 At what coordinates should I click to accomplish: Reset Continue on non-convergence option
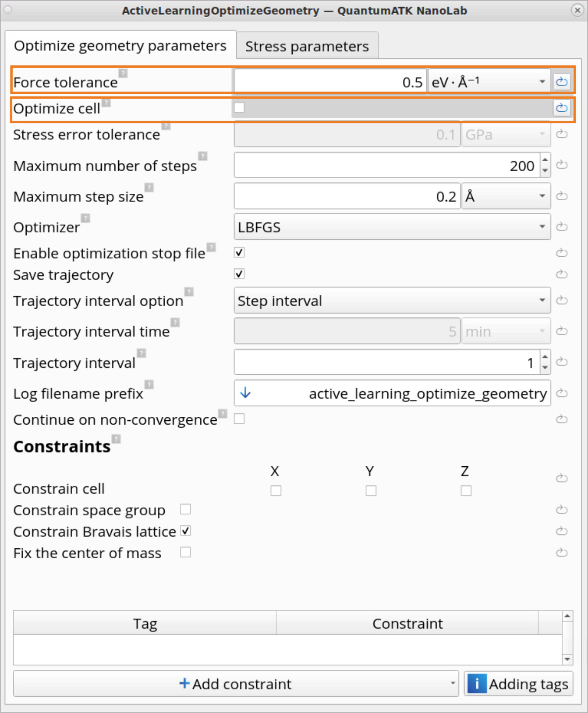coord(562,419)
